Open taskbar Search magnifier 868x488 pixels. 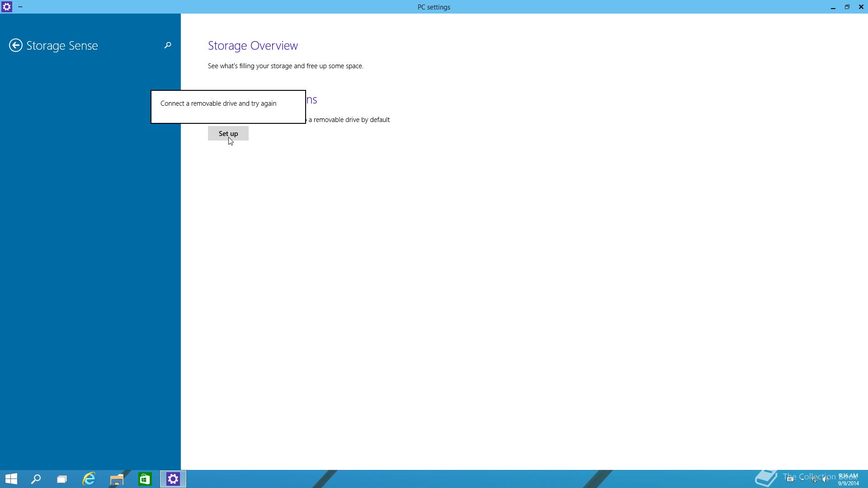coord(36,479)
